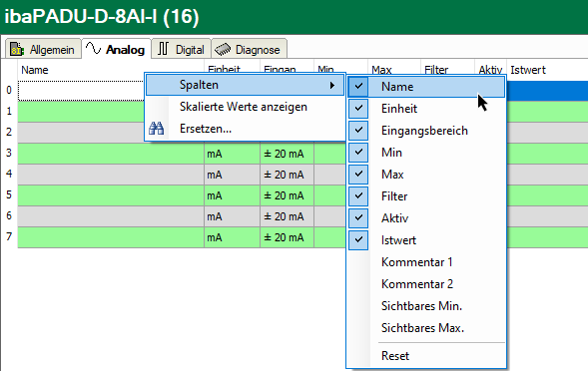Click the binoculars icon beside Ersetzen
The width and height of the screenshot is (588, 371).
(x=156, y=129)
